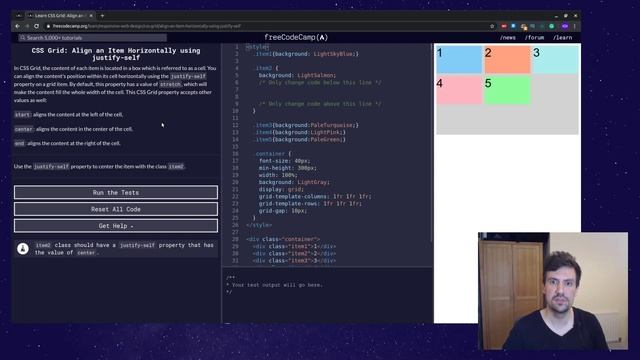Click the .item5 PaleGreen code line
The width and height of the screenshot is (640, 360).
coord(299,140)
